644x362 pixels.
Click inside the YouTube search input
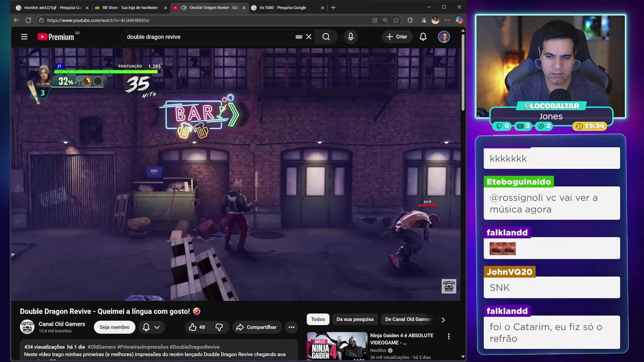tap(209, 37)
